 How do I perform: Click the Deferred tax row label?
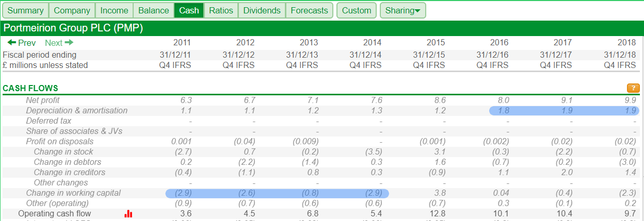coord(49,121)
